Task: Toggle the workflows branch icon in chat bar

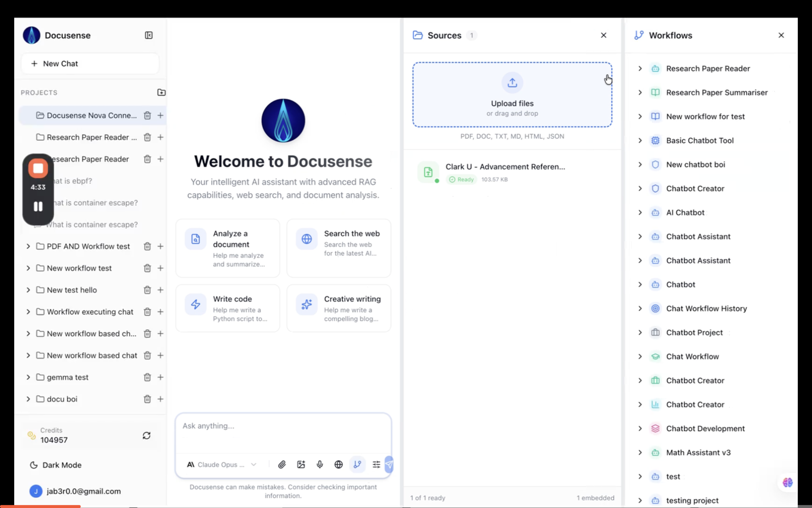Action: click(357, 464)
